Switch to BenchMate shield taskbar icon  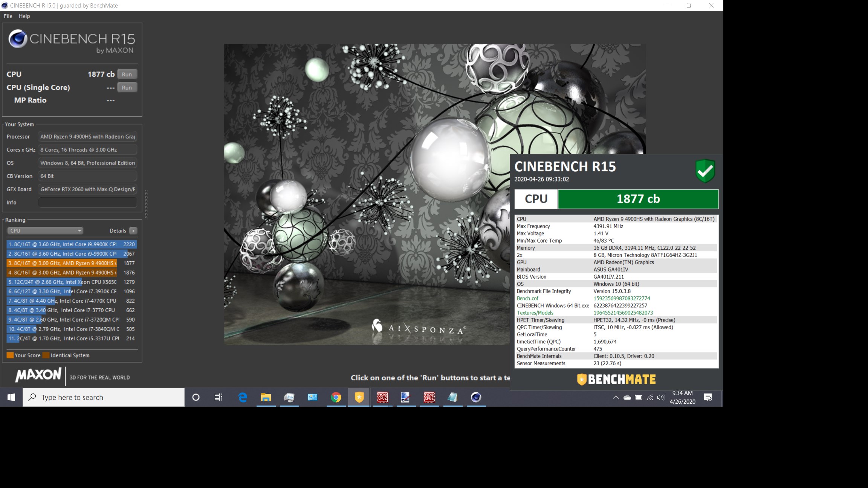coord(359,397)
